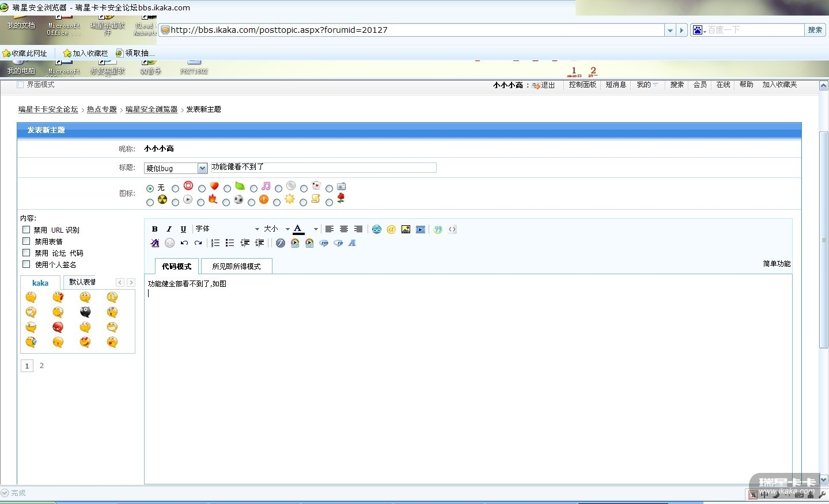This screenshot has height=504, width=829.
Task: Insert a hyperlink with the globe icon
Action: pos(377,229)
